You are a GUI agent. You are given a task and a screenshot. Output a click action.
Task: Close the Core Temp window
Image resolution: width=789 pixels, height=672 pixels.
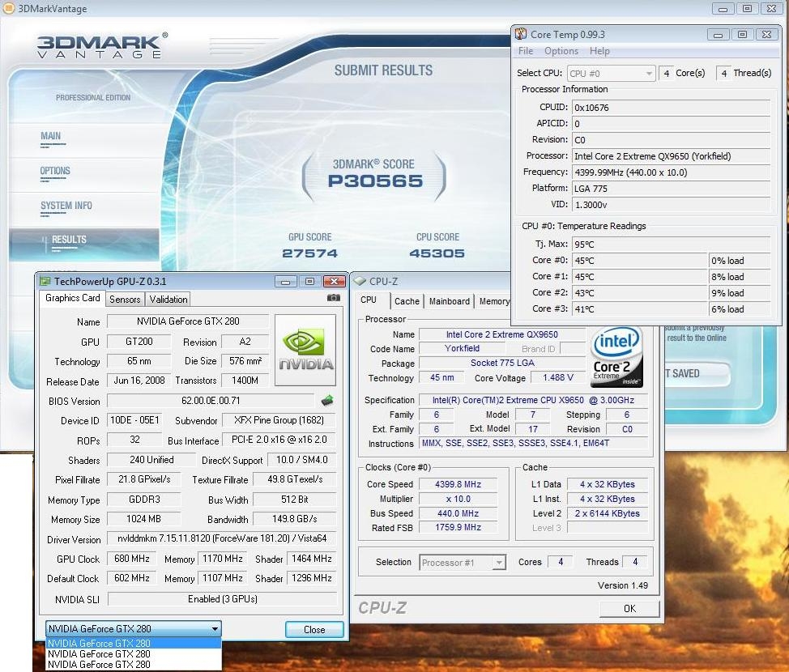click(766, 35)
